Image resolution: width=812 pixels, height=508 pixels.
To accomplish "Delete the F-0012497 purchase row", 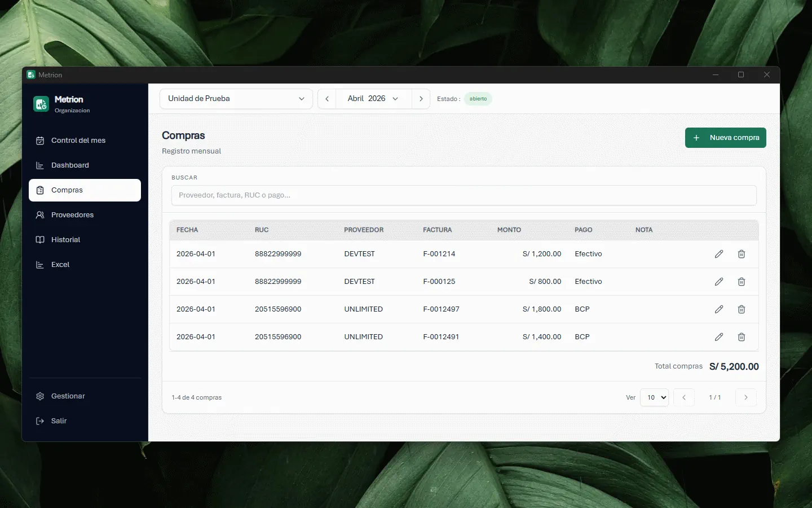I will coord(742,309).
